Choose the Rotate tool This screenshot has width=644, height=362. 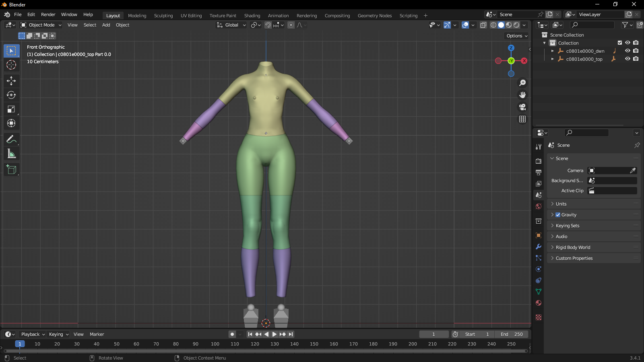tap(12, 95)
